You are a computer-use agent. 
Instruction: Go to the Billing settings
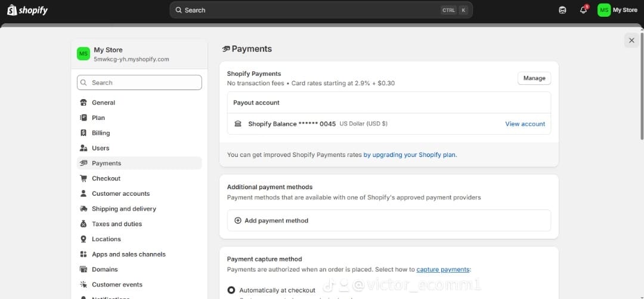pos(139,133)
